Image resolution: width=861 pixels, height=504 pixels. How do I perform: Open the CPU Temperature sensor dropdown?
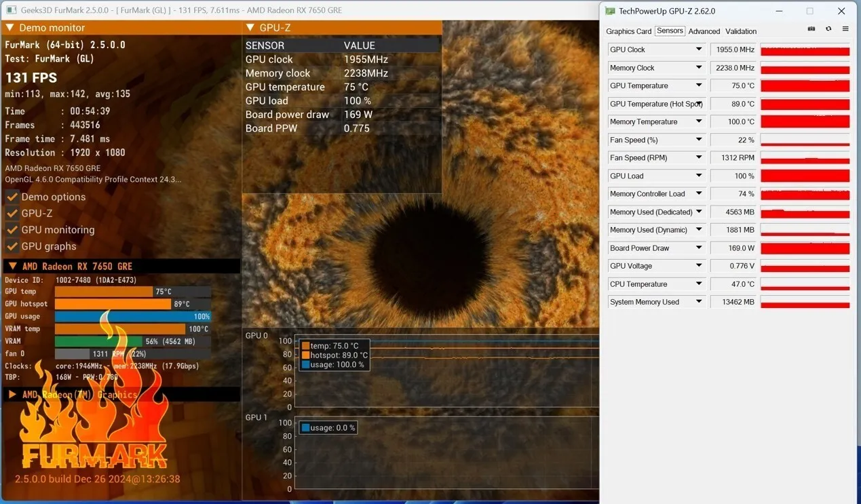pyautogui.click(x=699, y=284)
